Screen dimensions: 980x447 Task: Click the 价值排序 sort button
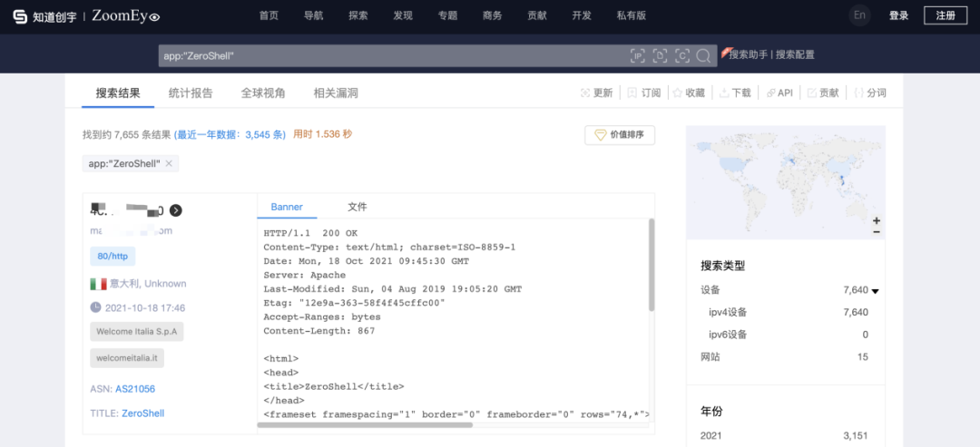point(620,135)
